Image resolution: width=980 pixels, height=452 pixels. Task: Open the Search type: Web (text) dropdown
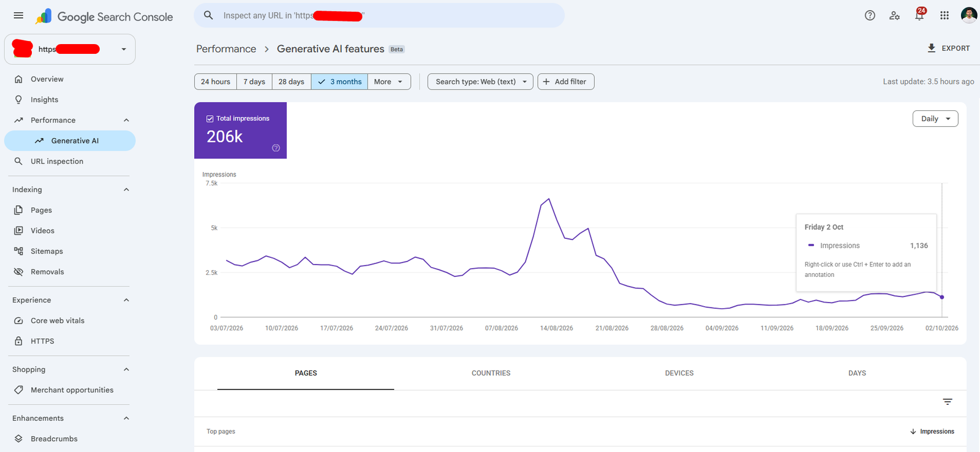[480, 81]
